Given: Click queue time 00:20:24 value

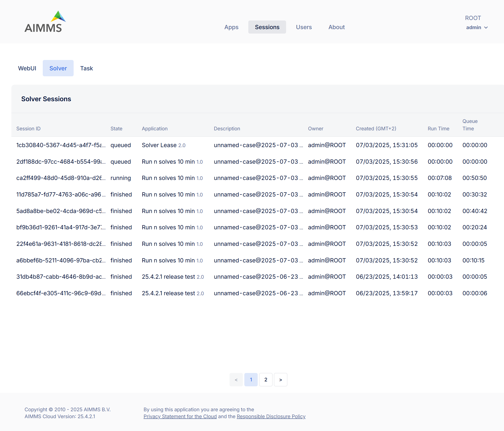Looking at the screenshot, I should point(475,227).
